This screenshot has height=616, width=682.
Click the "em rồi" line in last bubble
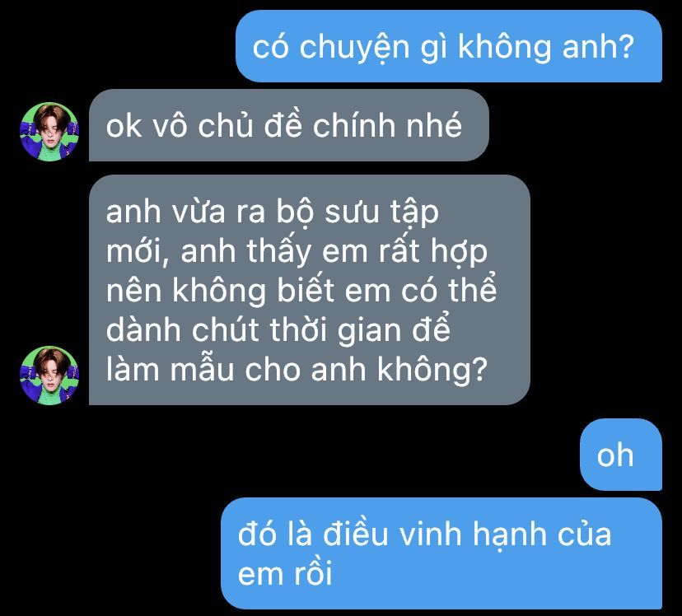[x=285, y=573]
